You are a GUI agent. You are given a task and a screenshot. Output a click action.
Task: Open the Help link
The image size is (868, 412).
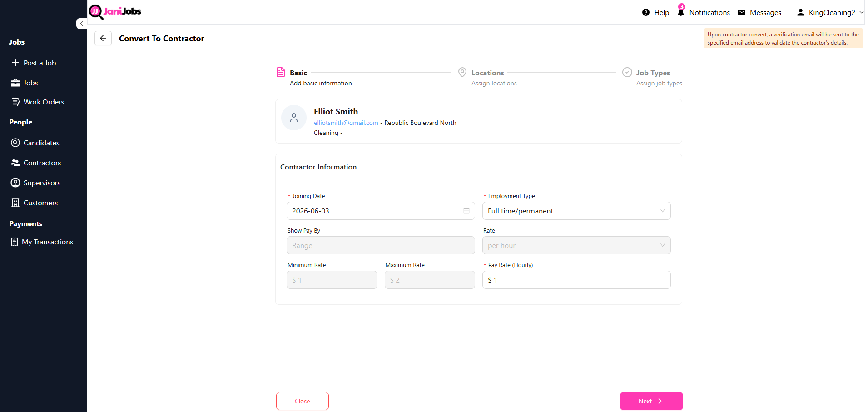coord(661,12)
